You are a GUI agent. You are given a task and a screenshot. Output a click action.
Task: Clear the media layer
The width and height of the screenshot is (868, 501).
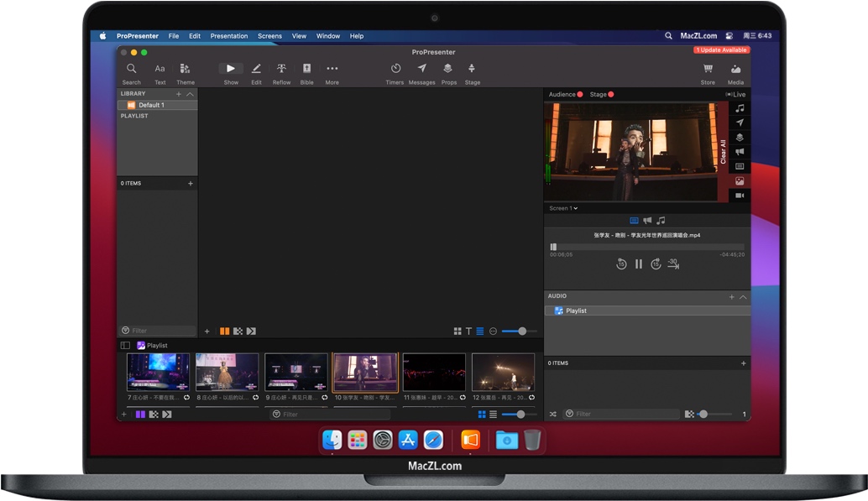740,181
